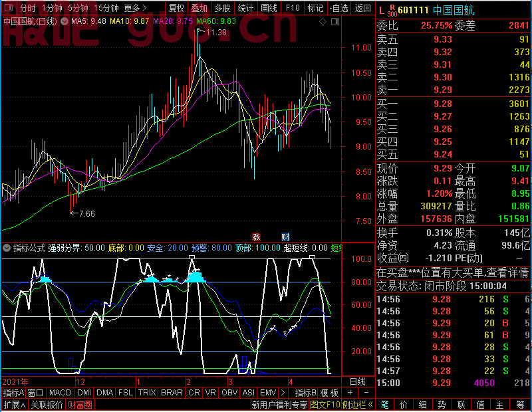Viewport: 532px width, 412px height.
Task: Select the MACD indicator
Action: [60, 393]
